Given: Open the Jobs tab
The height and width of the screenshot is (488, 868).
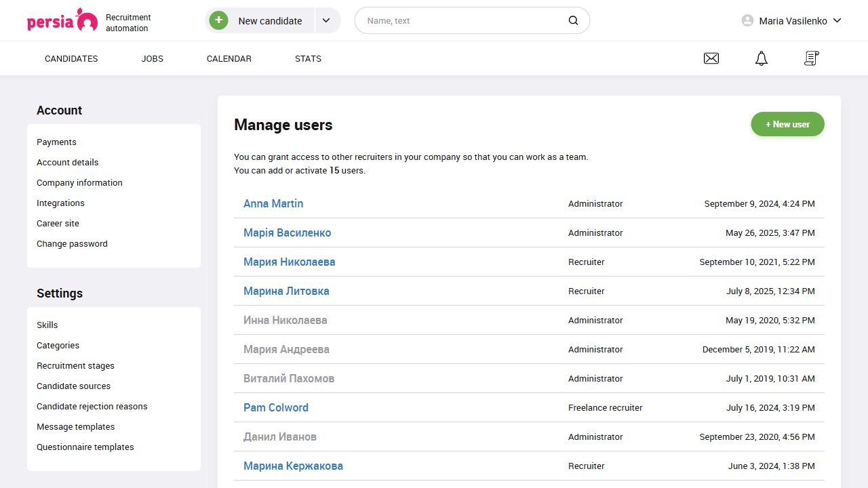Looking at the screenshot, I should (153, 59).
